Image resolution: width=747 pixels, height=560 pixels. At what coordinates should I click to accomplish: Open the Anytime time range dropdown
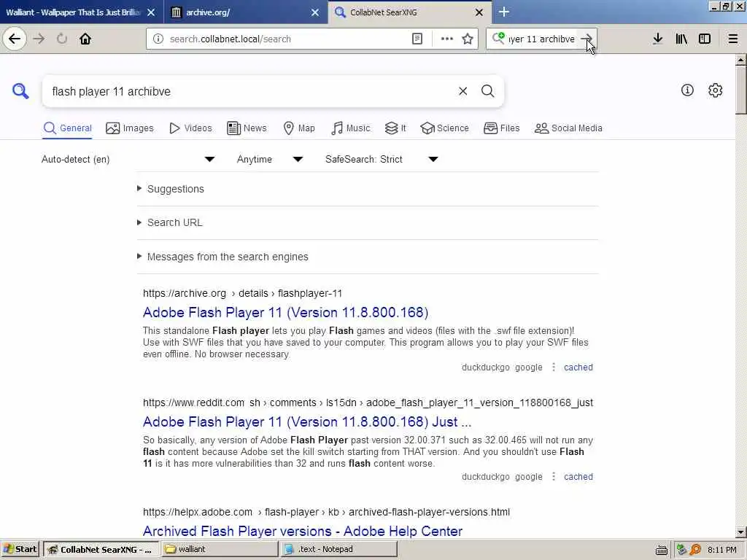(x=270, y=159)
